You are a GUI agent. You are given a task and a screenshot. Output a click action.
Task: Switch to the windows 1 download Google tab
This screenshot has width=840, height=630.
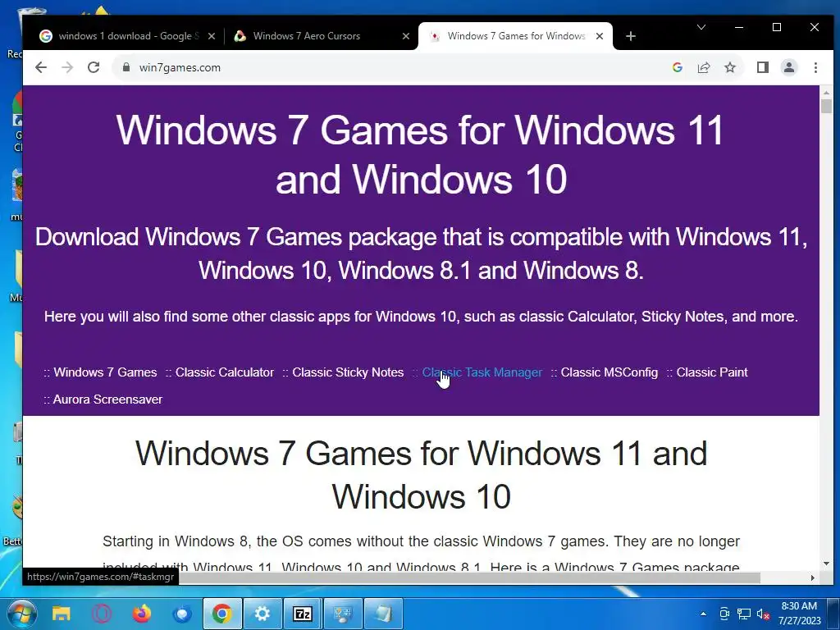tap(127, 36)
